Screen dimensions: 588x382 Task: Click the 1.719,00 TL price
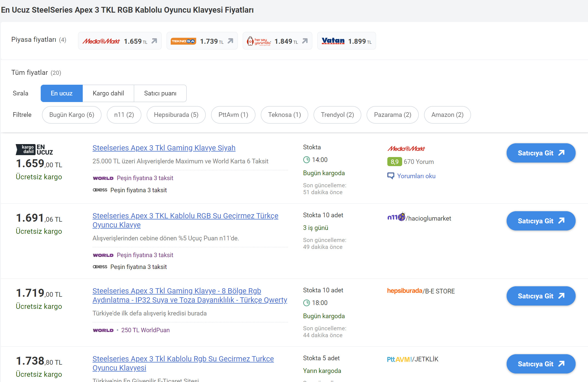click(39, 293)
